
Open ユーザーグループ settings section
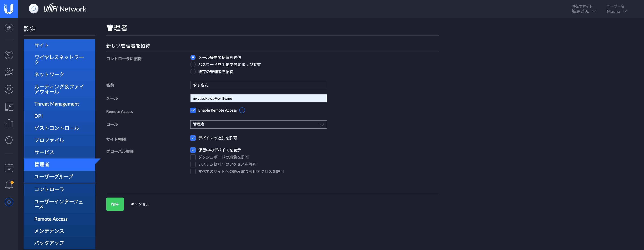(x=59, y=177)
